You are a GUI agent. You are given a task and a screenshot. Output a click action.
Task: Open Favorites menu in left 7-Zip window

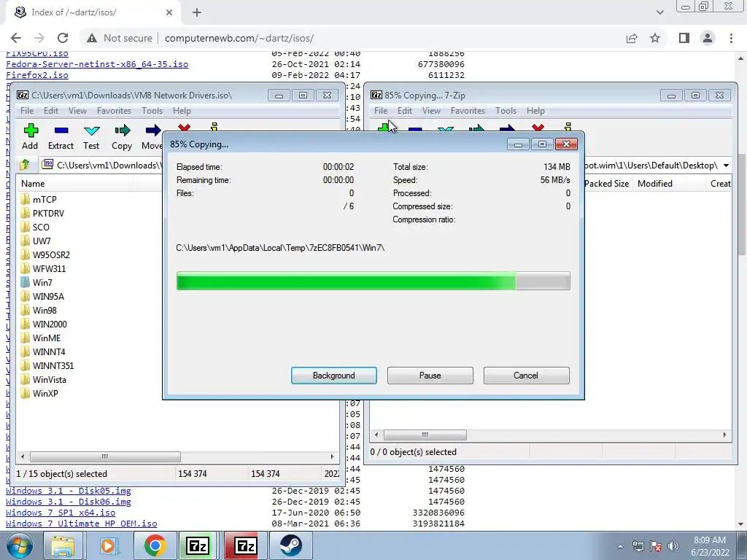pos(114,111)
